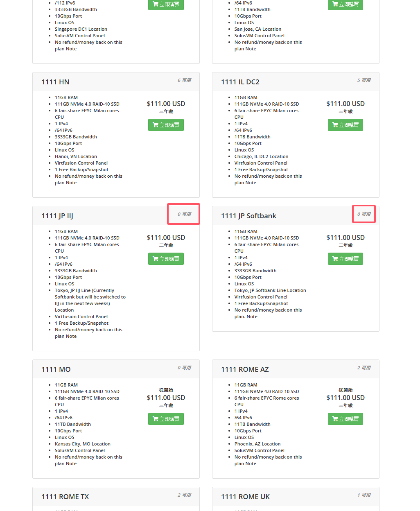Click cart icon in 1111 ROME AZ buy button
Screen dimensions: 420x511
coord(335,419)
